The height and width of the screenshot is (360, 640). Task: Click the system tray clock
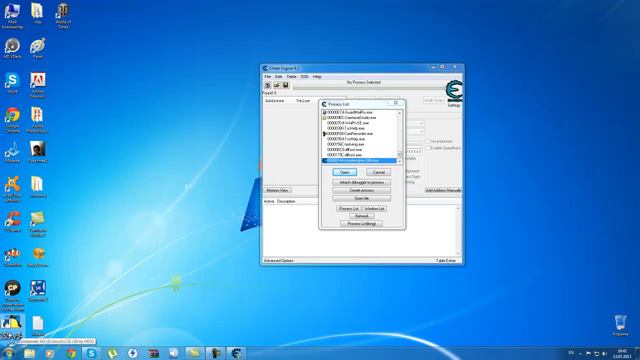[x=622, y=353]
